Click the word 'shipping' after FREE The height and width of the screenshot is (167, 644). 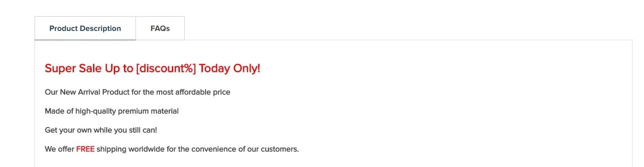tap(112, 149)
